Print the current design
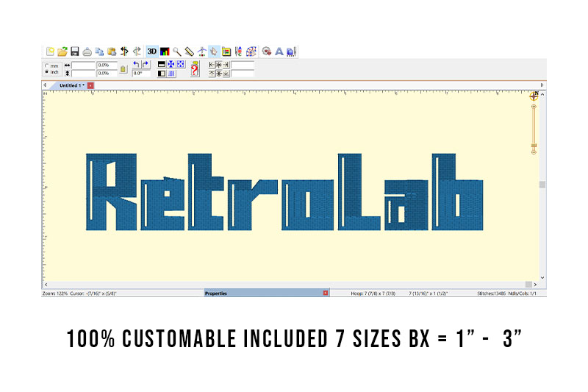Viewport: 588px width, 392px height. (87, 51)
